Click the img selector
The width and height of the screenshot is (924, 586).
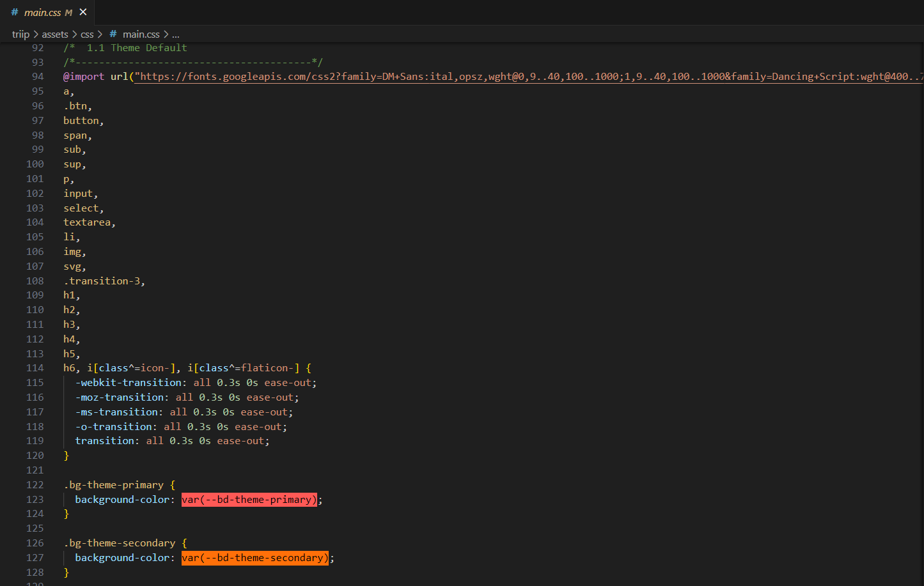tap(72, 252)
